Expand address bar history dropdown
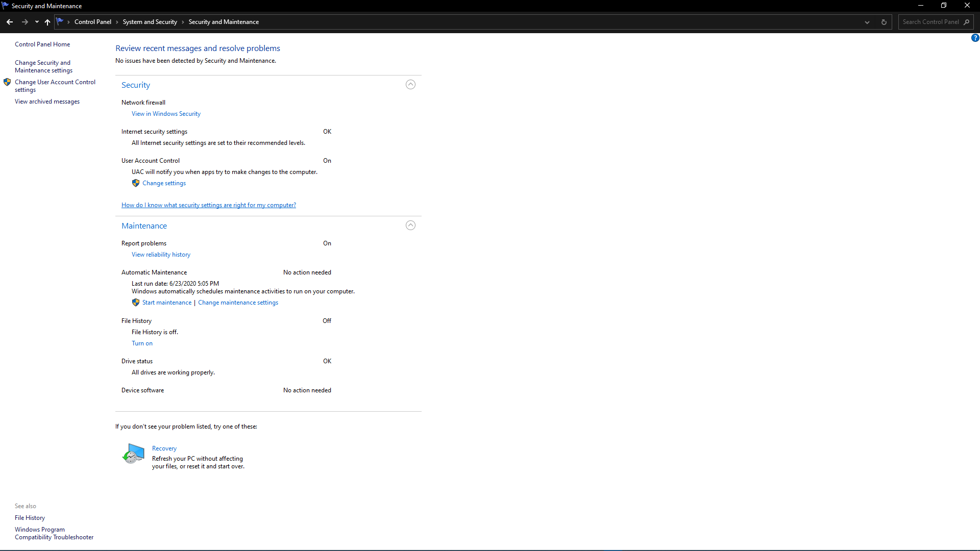 point(867,22)
